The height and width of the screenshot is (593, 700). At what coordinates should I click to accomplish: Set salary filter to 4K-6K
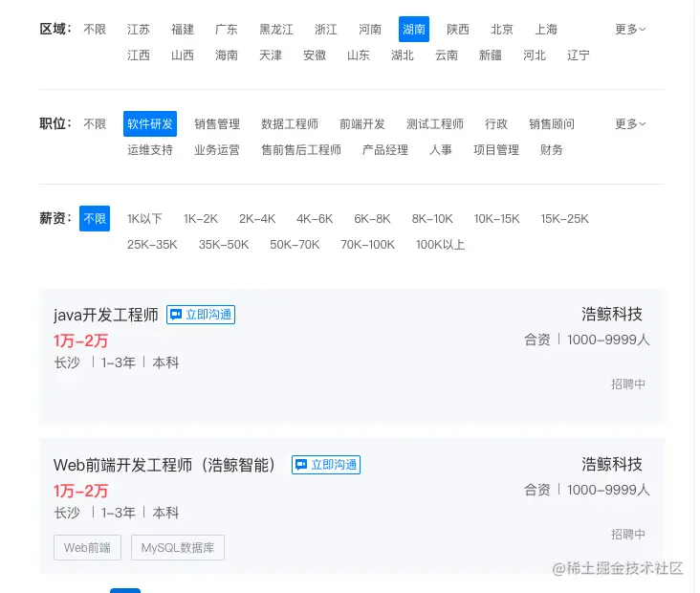[x=315, y=218]
